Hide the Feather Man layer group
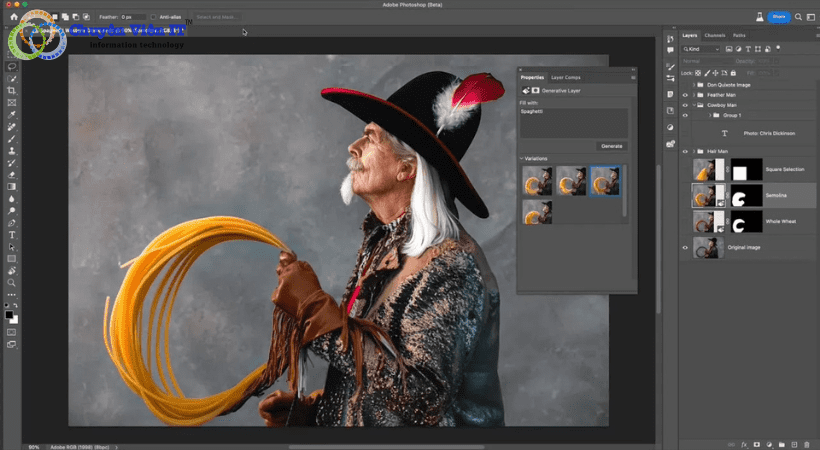The height and width of the screenshot is (450, 820). (x=686, y=94)
